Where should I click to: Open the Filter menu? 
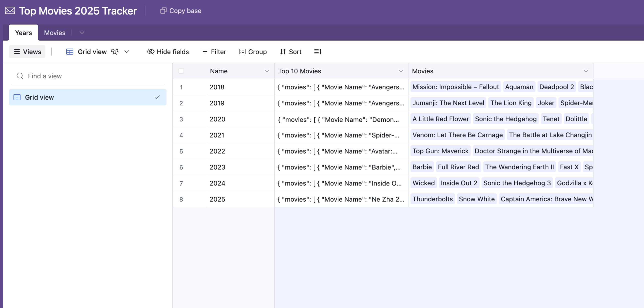click(214, 52)
